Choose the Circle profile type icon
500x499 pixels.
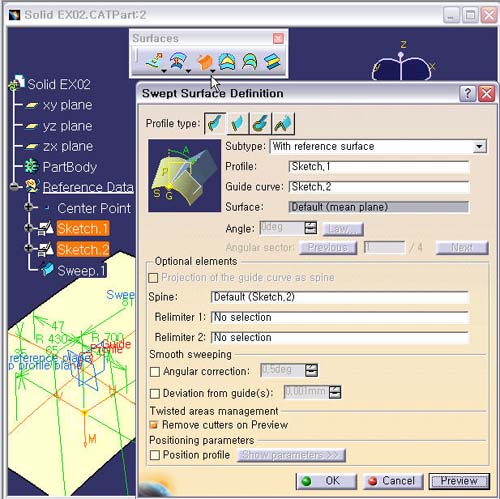(x=261, y=123)
